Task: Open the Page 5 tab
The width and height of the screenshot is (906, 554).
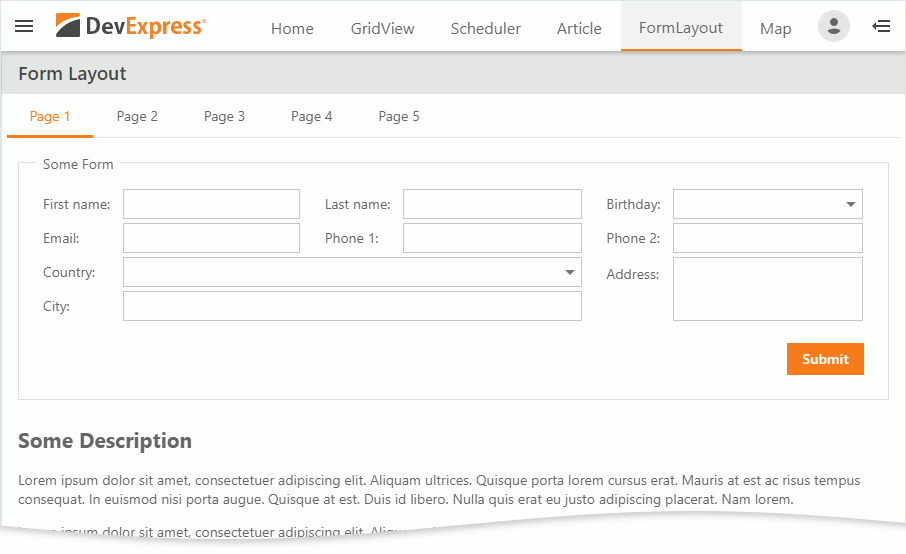Action: tap(399, 116)
